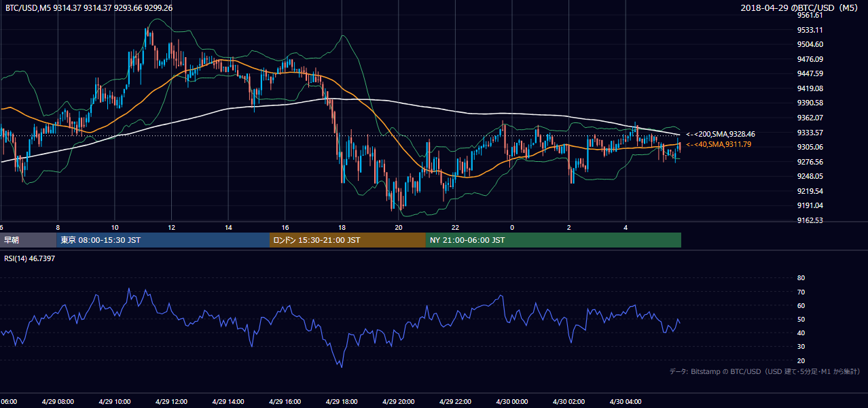Click price axis value 9219.54
This screenshot has height=408, width=868.
click(810, 191)
